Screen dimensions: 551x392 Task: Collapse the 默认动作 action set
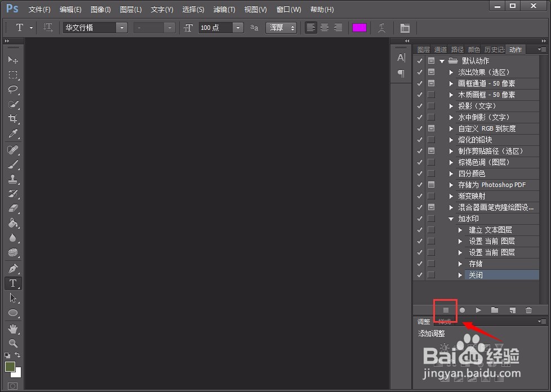[x=442, y=61]
